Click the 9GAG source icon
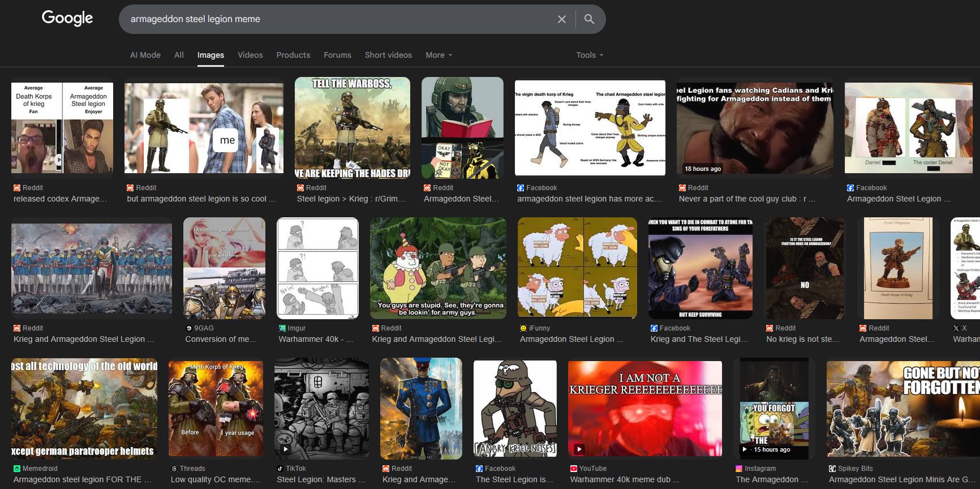 189,328
